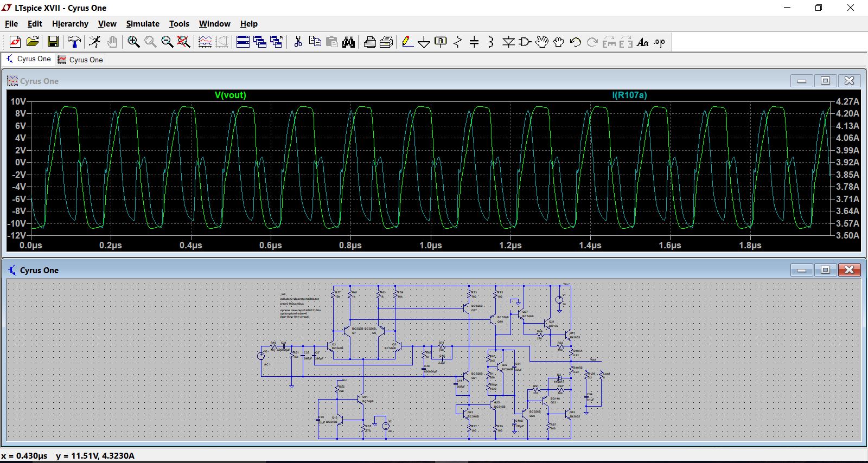
Task: Close the schematic Cyrus One pane
Action: pos(849,269)
